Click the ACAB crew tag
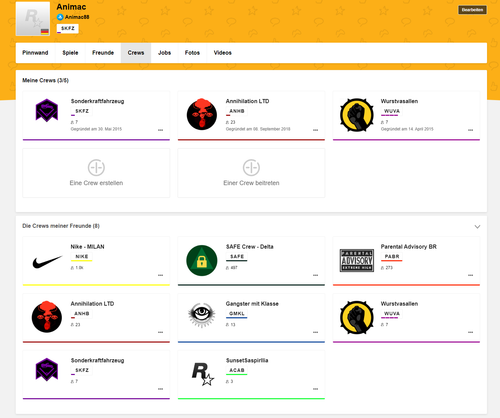The image size is (500, 418). 237,371
